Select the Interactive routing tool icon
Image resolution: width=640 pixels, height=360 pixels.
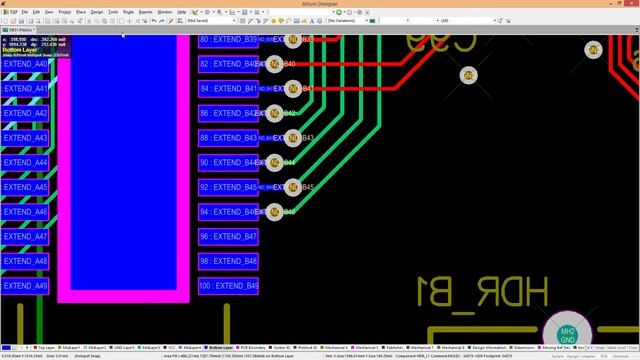tap(250, 20)
